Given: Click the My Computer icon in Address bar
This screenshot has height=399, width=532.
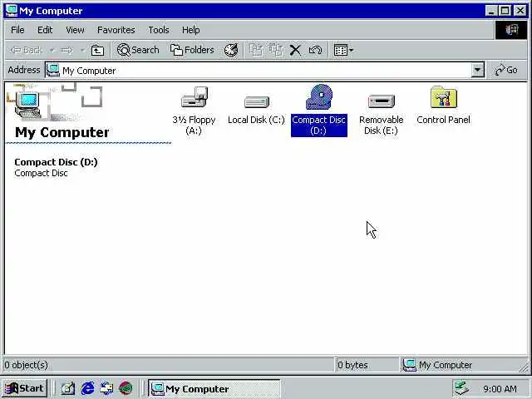Looking at the screenshot, I should (x=53, y=70).
